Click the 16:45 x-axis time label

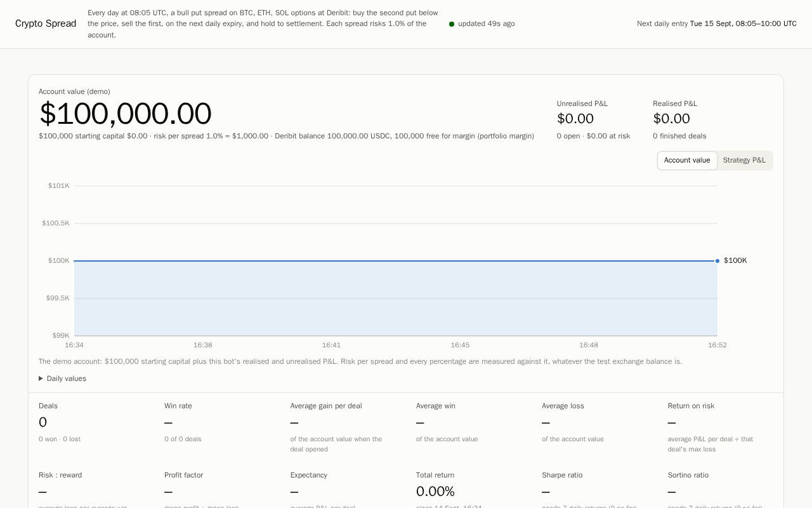460,345
